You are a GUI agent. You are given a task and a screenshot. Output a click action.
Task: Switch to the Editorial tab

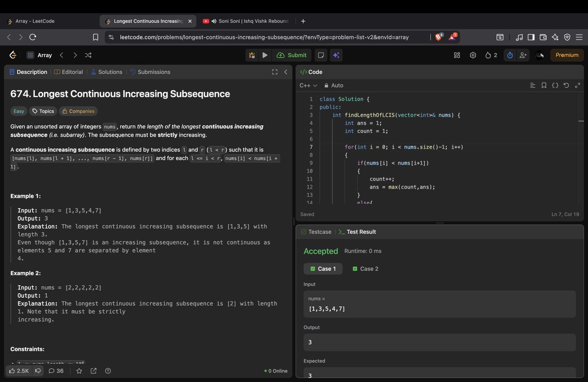click(69, 72)
